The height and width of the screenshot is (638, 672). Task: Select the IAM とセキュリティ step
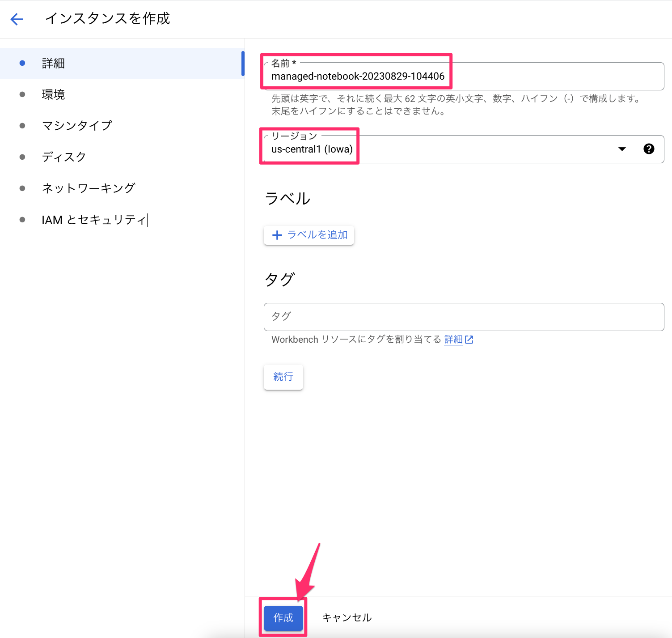(x=92, y=219)
